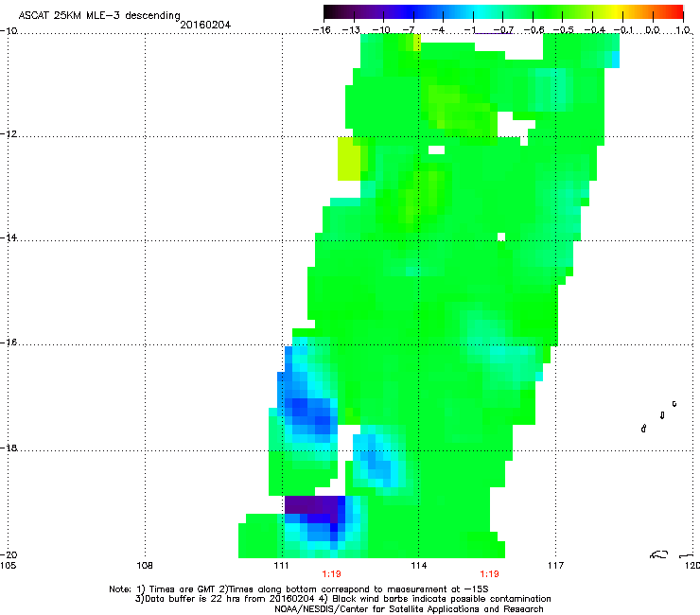Click the color bar tick label "-16"
This screenshot has width=700, height=615.
coord(322,30)
